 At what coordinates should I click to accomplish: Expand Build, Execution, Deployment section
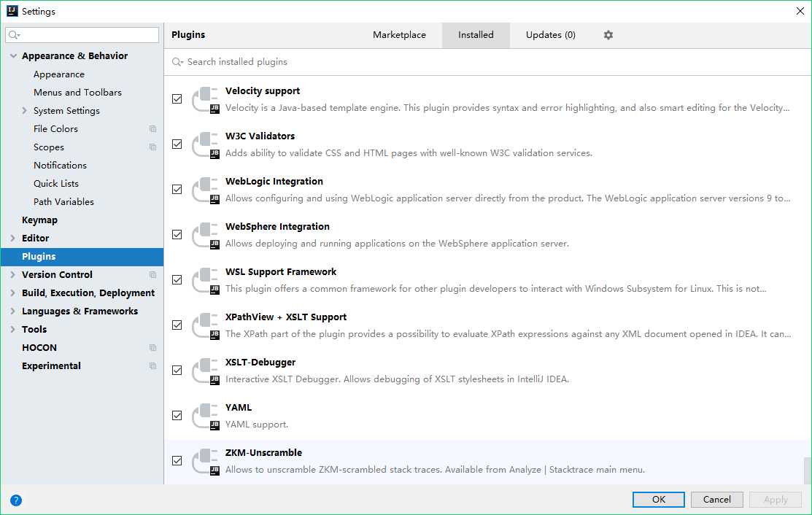point(13,293)
